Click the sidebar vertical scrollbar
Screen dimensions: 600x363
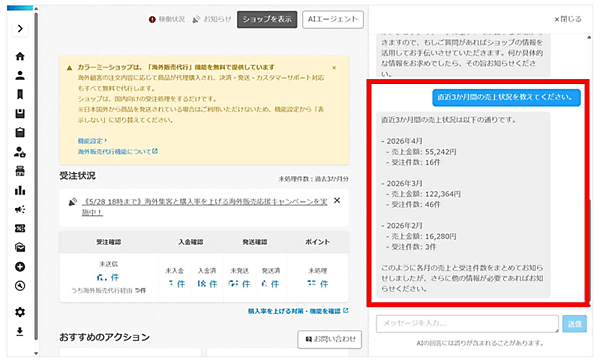[x=36, y=176]
